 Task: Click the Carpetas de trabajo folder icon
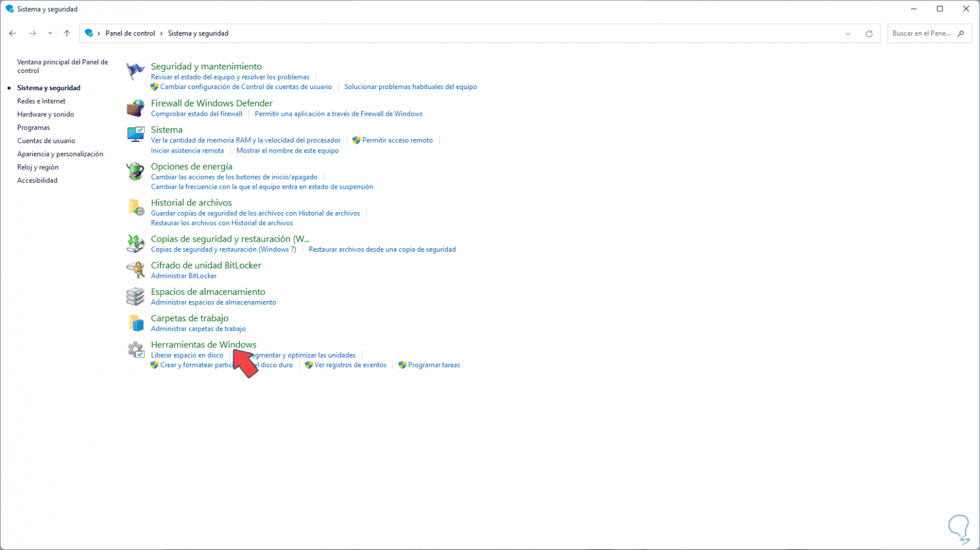[x=135, y=323]
